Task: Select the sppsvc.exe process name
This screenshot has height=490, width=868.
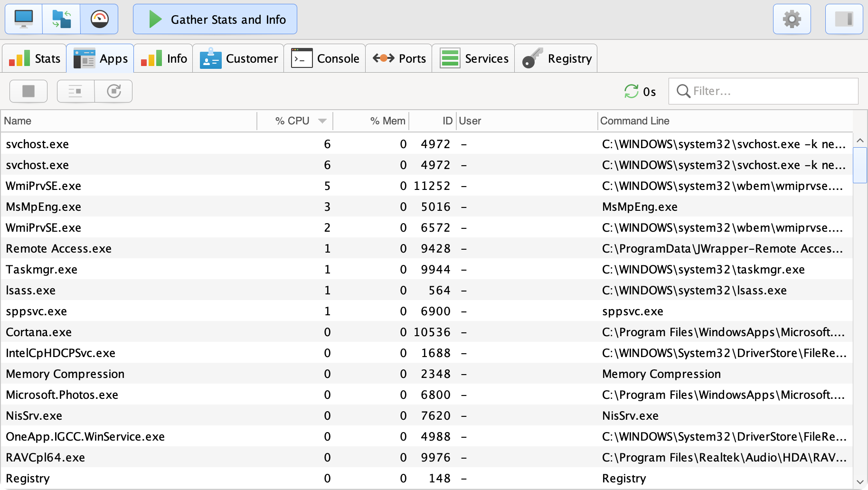Action: tap(36, 311)
